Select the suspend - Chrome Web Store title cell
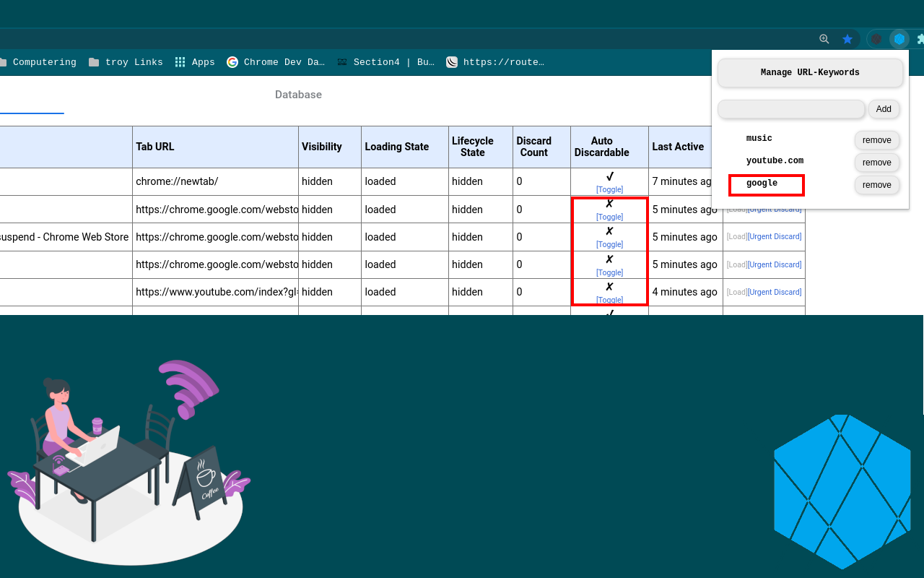This screenshot has height=578, width=924. 66,237
